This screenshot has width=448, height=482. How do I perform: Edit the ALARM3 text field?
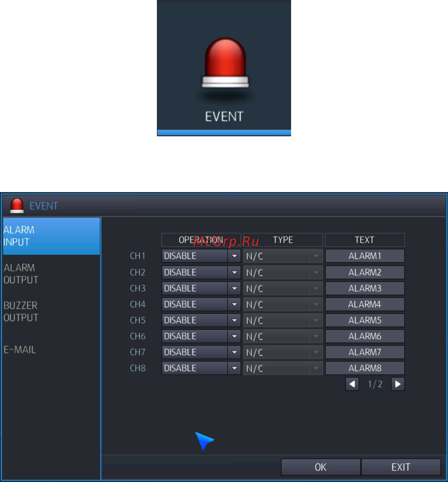point(365,288)
